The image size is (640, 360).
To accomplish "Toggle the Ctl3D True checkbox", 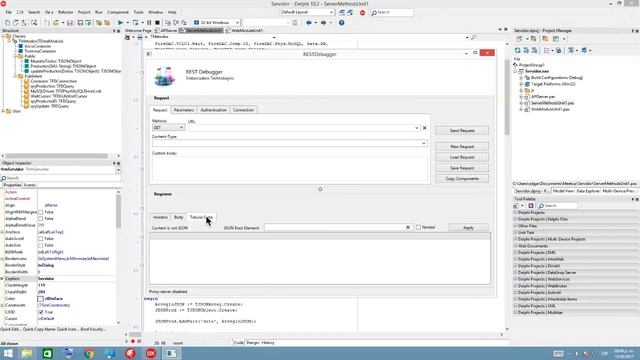I will click(40, 312).
